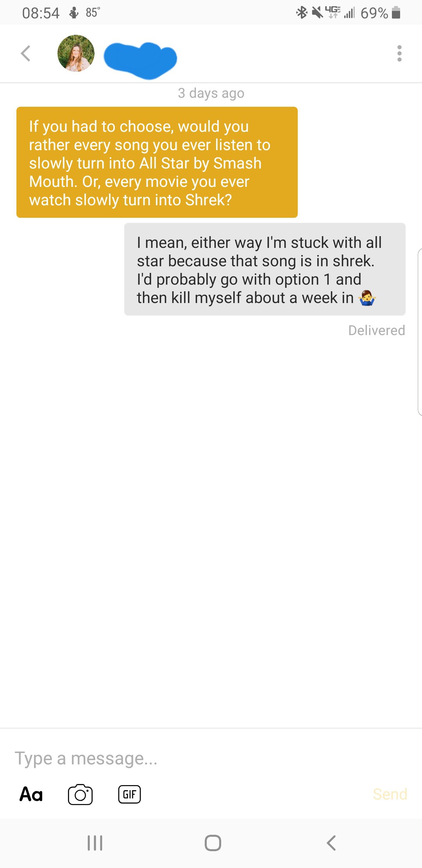
Task: Tap the shrugging person emoji
Action: coord(367,299)
